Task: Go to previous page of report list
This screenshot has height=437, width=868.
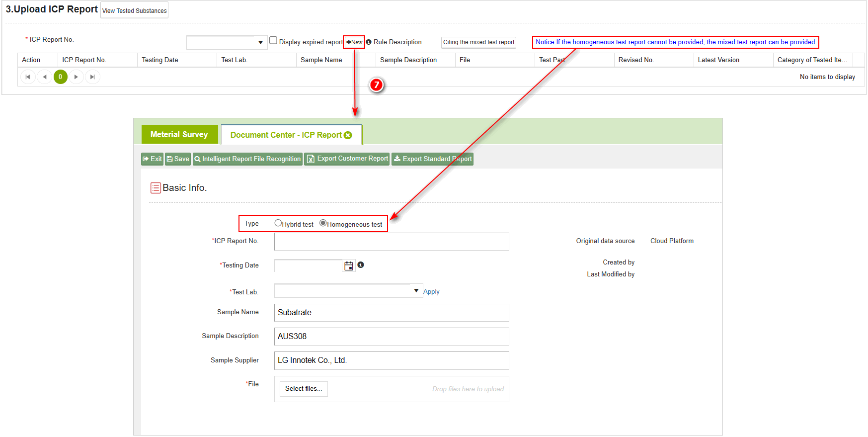Action: click(x=45, y=77)
